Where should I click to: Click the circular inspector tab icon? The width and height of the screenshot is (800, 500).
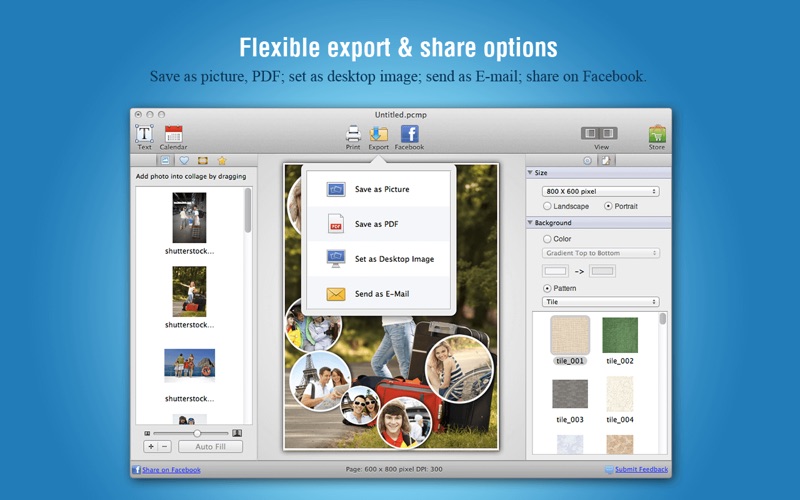click(x=587, y=160)
